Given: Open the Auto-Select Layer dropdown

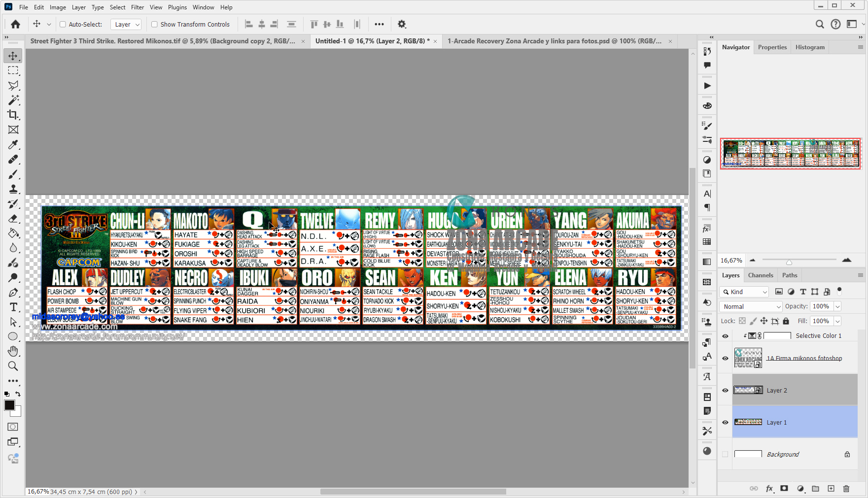Looking at the screenshot, I should tap(127, 24).
